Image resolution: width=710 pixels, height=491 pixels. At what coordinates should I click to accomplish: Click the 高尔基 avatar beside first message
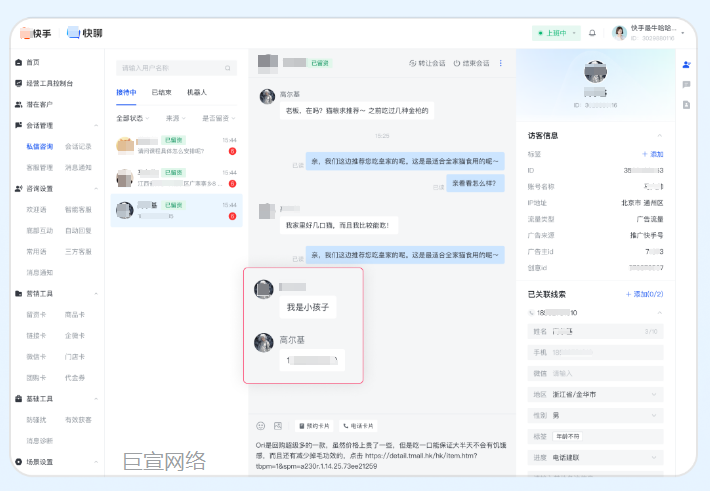(267, 96)
